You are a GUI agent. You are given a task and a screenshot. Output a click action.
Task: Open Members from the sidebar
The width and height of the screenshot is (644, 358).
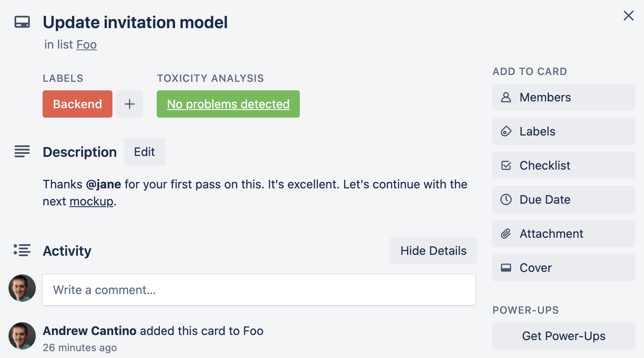tap(563, 97)
